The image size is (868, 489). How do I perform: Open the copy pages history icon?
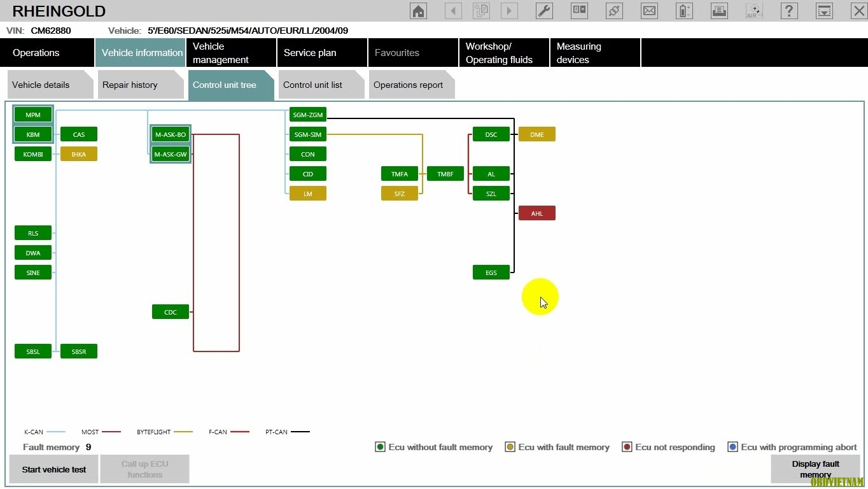coord(481,11)
